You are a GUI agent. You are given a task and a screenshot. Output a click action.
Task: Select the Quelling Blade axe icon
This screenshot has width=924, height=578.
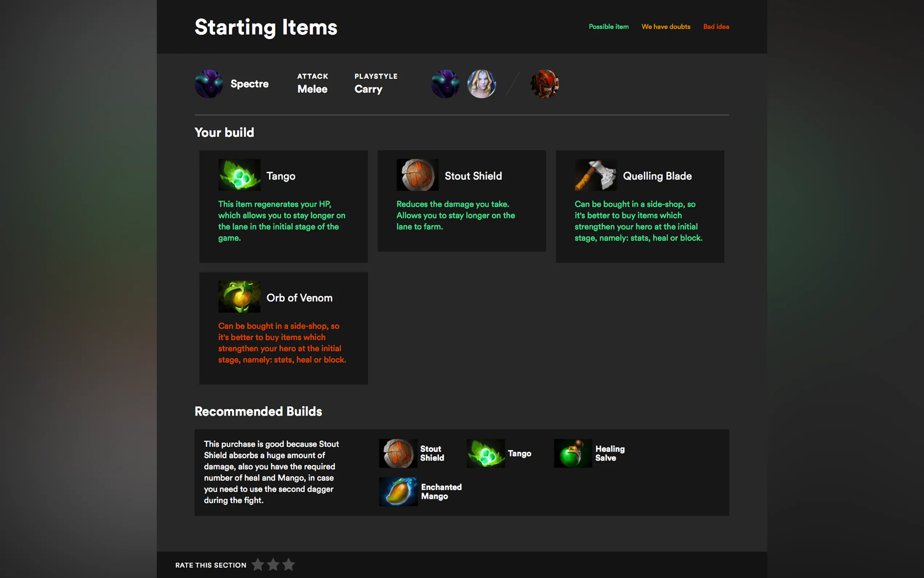click(x=596, y=175)
